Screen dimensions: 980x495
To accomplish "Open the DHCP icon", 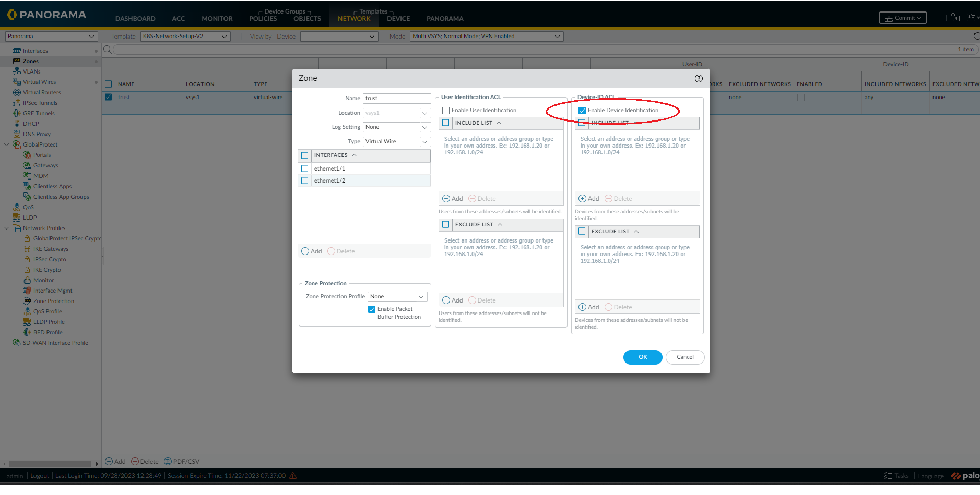I will [x=17, y=124].
